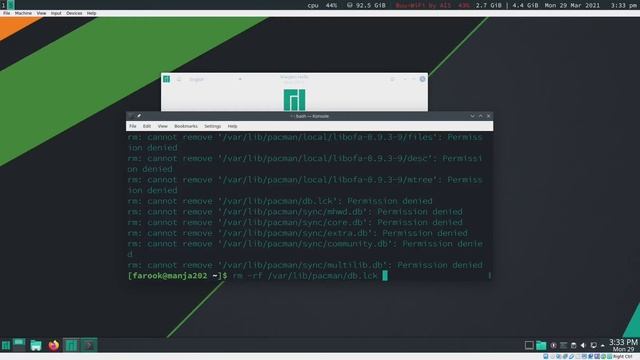This screenshot has width=640, height=360.
Task: Switch to the Konsole terminal task button
Action: [x=89, y=345]
